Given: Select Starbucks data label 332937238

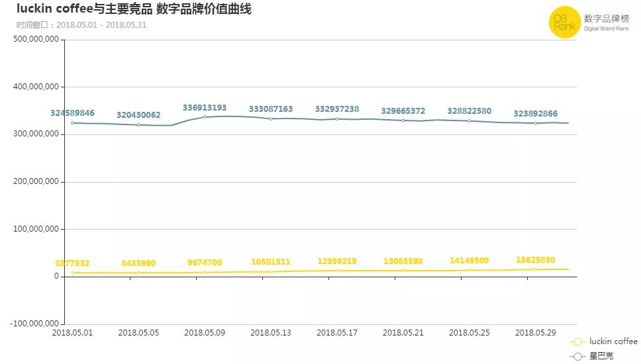Looking at the screenshot, I should tap(337, 109).
